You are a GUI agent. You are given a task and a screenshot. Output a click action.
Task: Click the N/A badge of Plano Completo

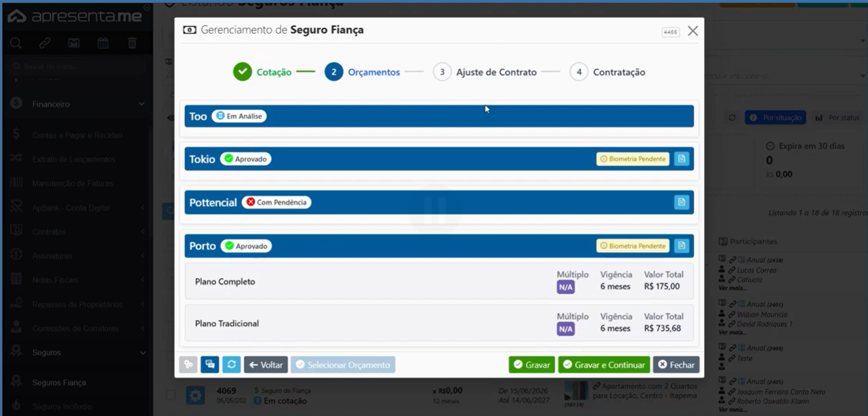click(565, 287)
